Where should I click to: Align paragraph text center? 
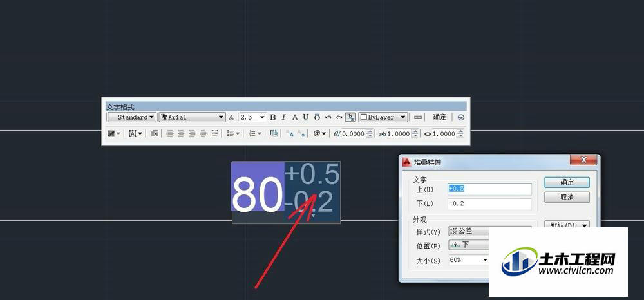pyautogui.click(x=181, y=134)
